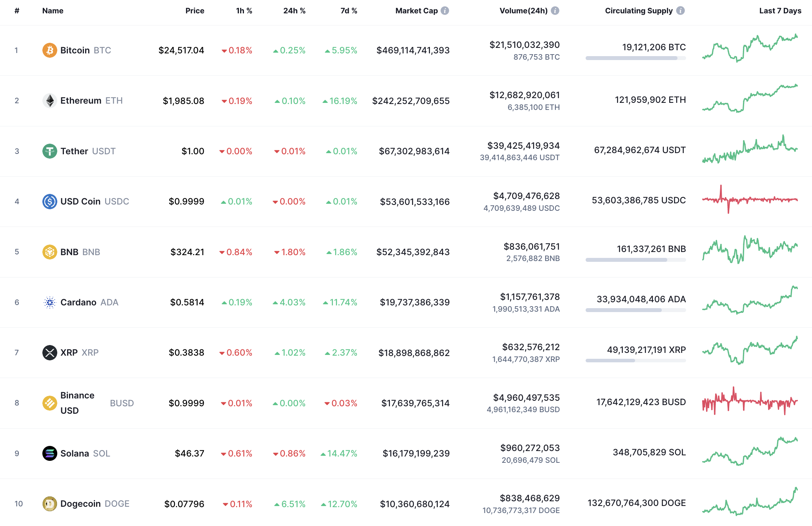This screenshot has width=812, height=526.
Task: Click the Tether USDT logo
Action: 49,151
